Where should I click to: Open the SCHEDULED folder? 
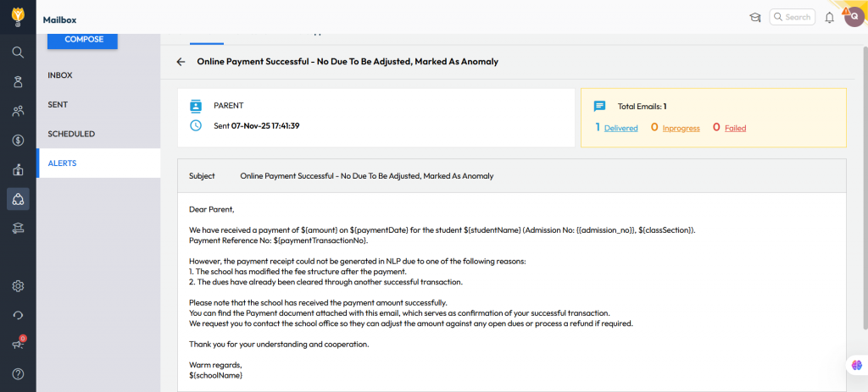71,134
